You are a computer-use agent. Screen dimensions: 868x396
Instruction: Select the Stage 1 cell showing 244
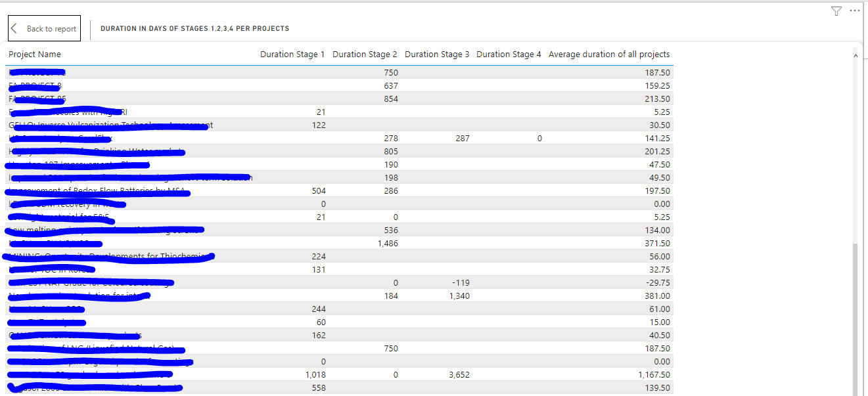coord(319,309)
